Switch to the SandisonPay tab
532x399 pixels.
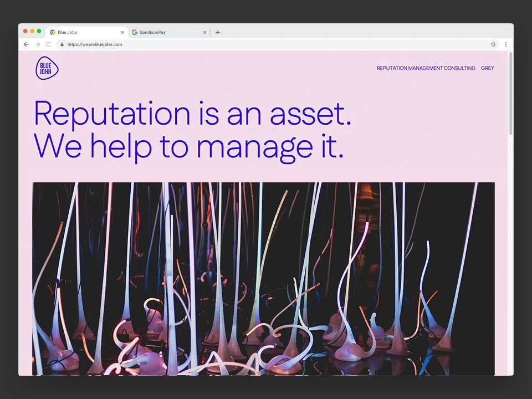click(169, 32)
